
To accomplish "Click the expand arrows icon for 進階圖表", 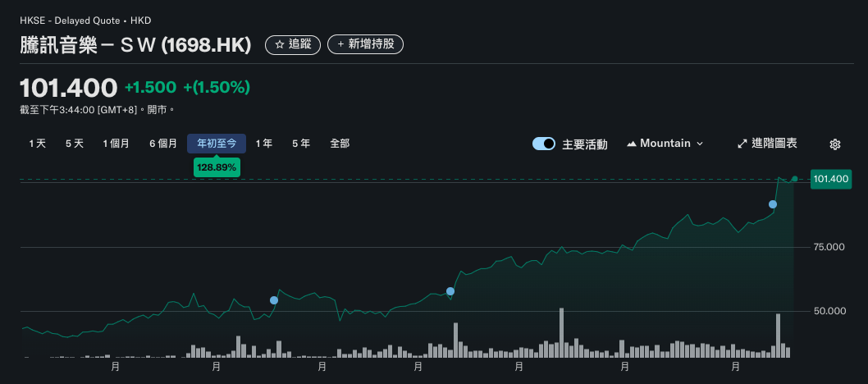I will (x=742, y=144).
